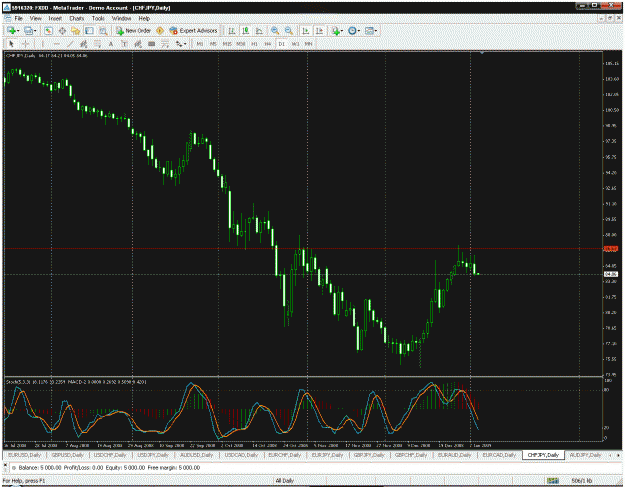This screenshot has height=487, width=625.
Task: Select the Vertical Line tool
Action: click(x=42, y=44)
